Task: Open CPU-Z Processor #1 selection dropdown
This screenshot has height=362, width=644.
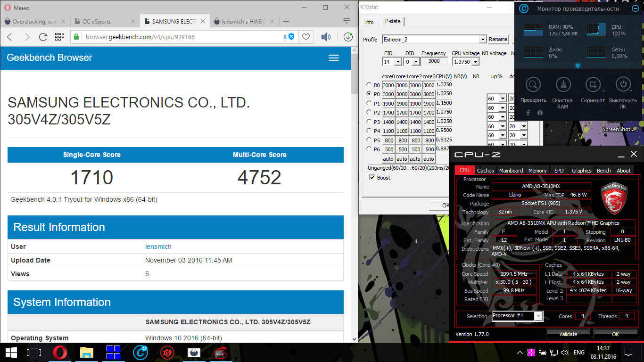Action: tap(538, 316)
